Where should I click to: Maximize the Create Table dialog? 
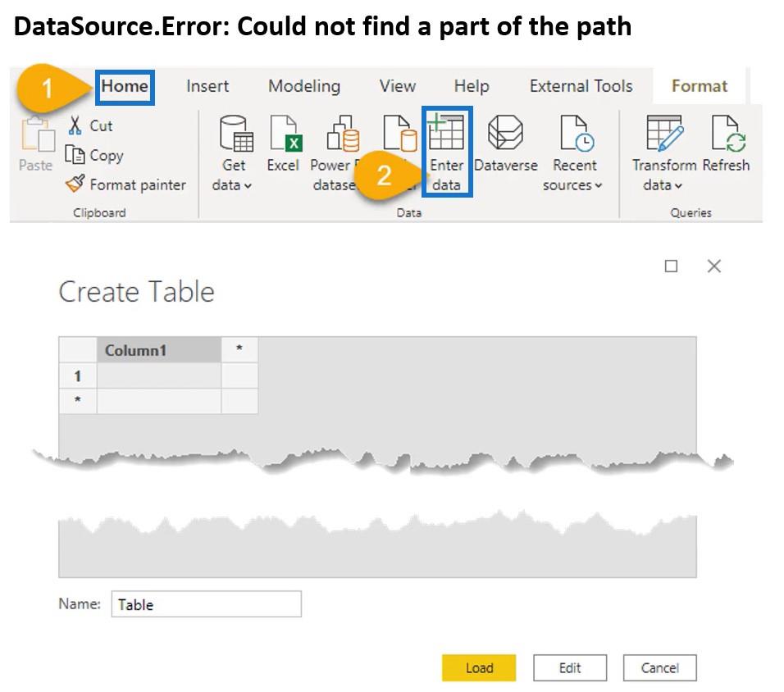point(671,266)
